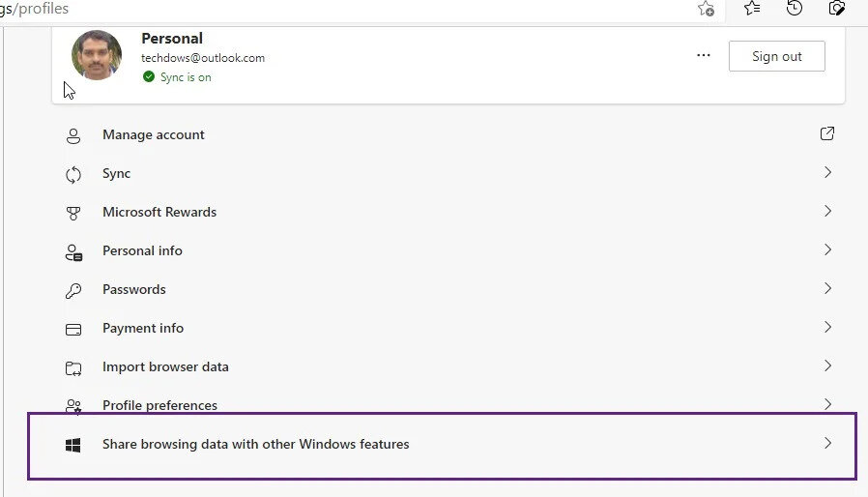868x497 pixels.
Task: Expand the Share browsing data chevron
Action: [827, 443]
